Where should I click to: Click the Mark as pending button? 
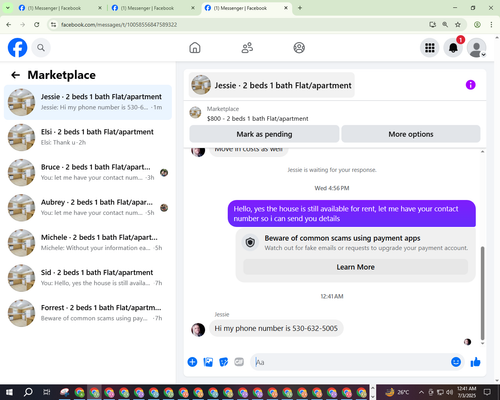[264, 134]
